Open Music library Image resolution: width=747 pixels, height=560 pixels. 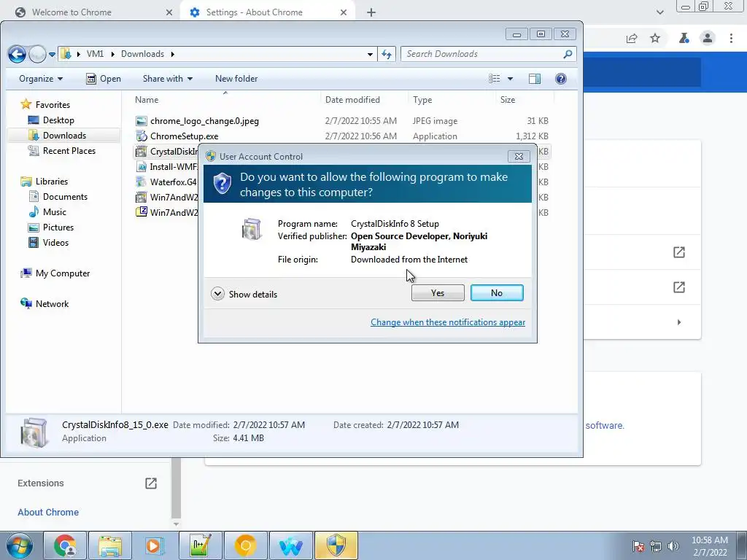[47, 212]
